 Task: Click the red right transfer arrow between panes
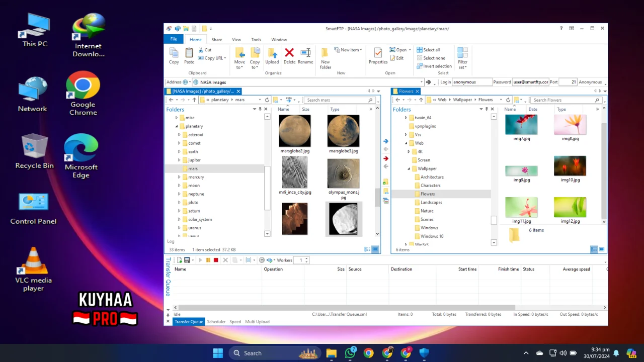click(386, 158)
